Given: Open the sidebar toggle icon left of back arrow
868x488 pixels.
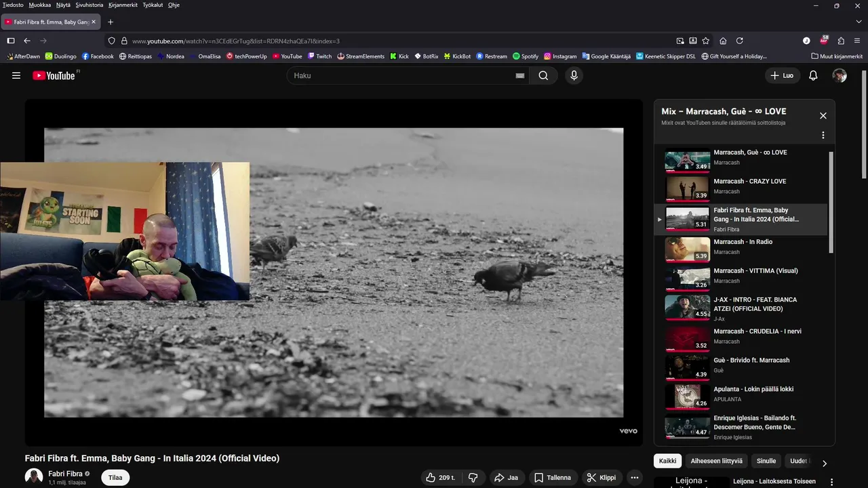Looking at the screenshot, I should pyautogui.click(x=11, y=41).
